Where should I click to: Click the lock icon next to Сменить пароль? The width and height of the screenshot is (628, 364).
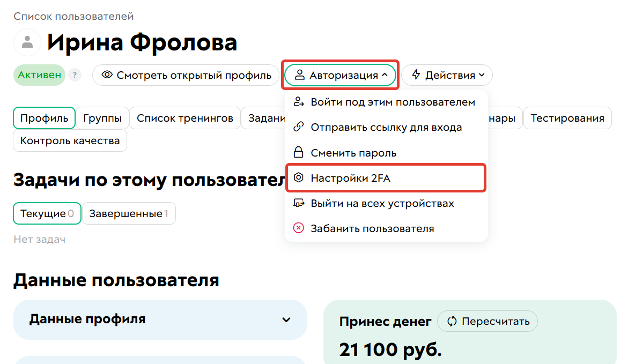299,152
